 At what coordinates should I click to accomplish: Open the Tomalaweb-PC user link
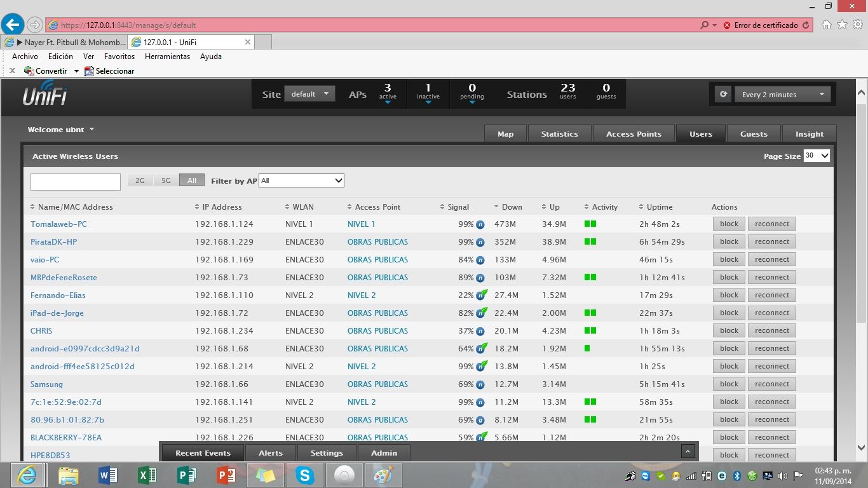59,224
